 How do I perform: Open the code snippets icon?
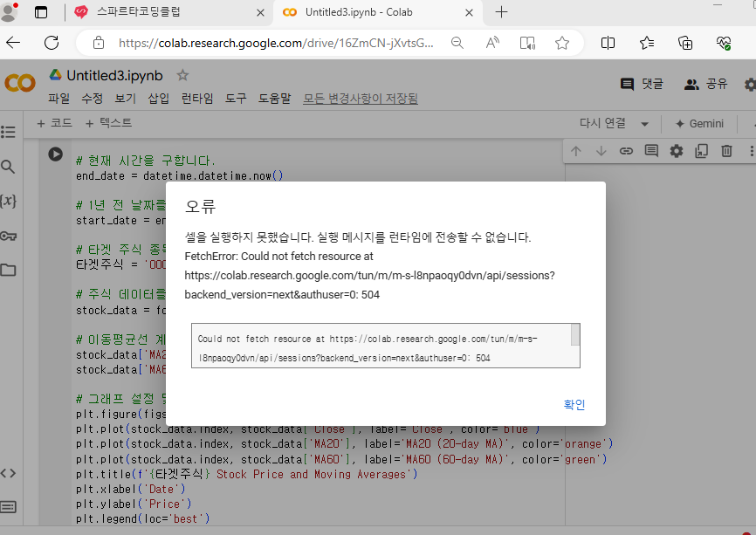(8, 473)
